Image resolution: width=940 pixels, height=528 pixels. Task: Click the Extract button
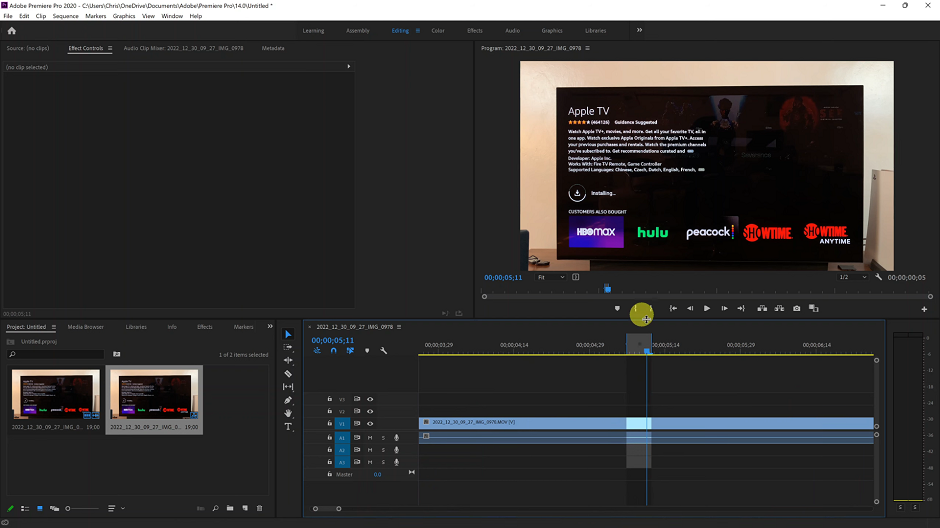[779, 309]
